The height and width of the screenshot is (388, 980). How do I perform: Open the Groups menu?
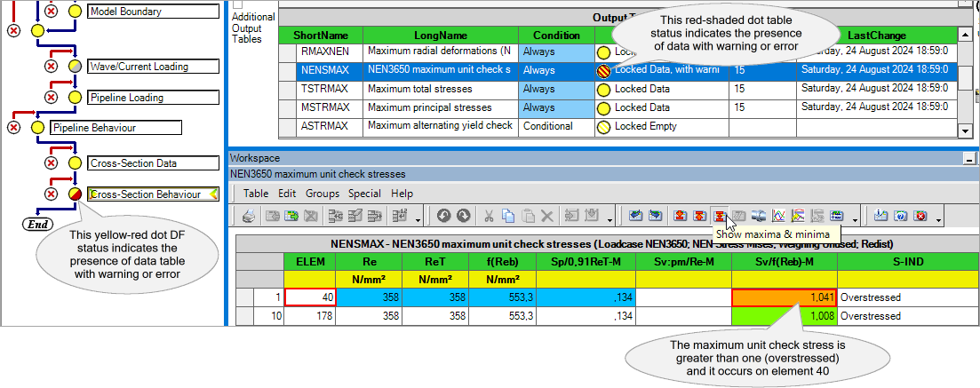(x=323, y=193)
